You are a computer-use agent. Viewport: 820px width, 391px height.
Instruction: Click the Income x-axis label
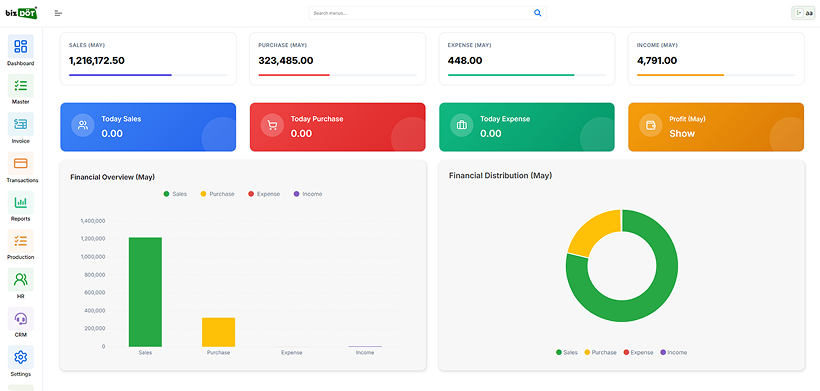tap(365, 353)
